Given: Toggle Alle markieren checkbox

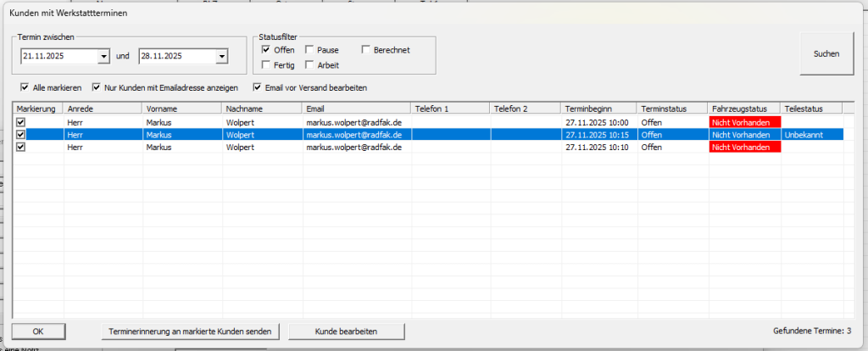Looking at the screenshot, I should [x=25, y=87].
